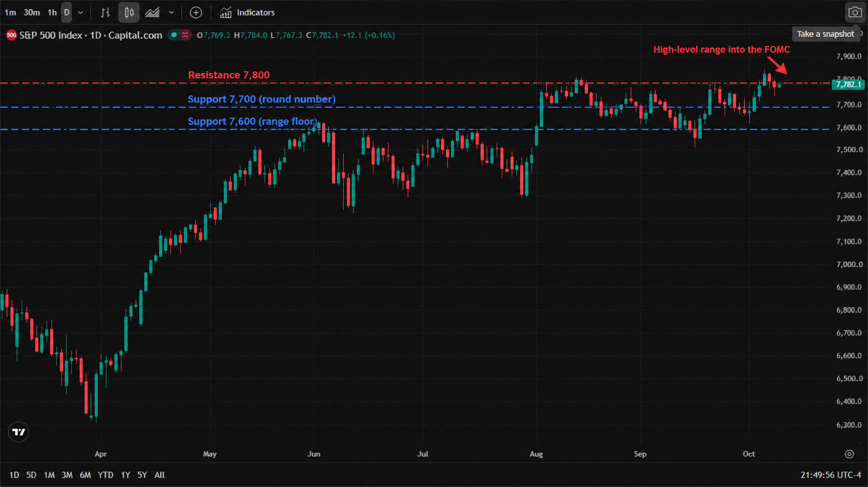Set date range to 5Y
Screen dimensions: 868x487
[142, 475]
